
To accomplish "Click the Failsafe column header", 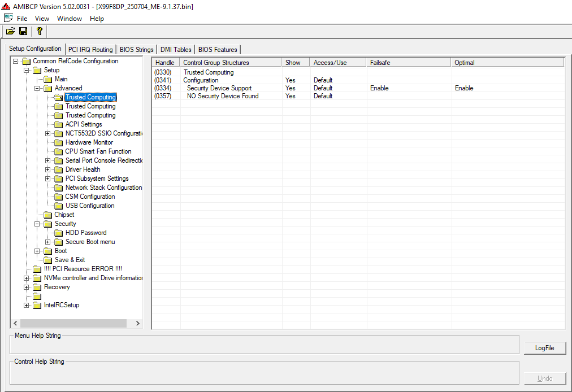I will click(x=409, y=63).
